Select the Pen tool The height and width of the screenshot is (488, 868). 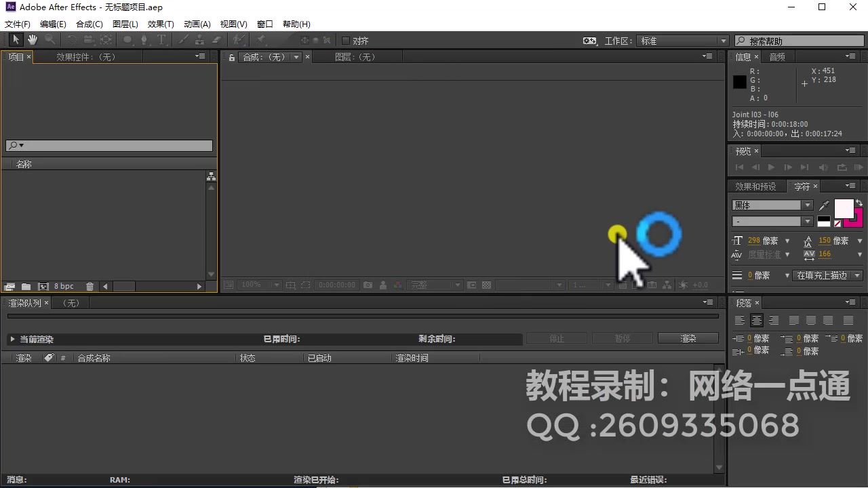point(144,39)
